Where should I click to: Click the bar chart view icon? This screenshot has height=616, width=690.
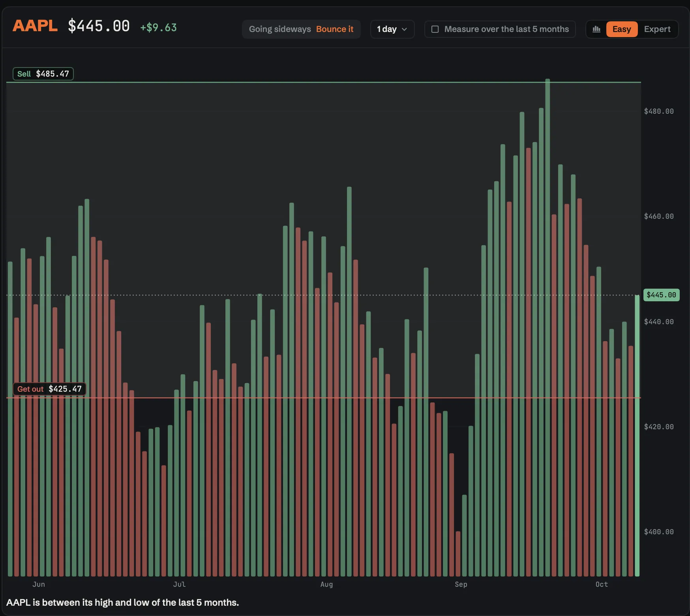coord(596,29)
